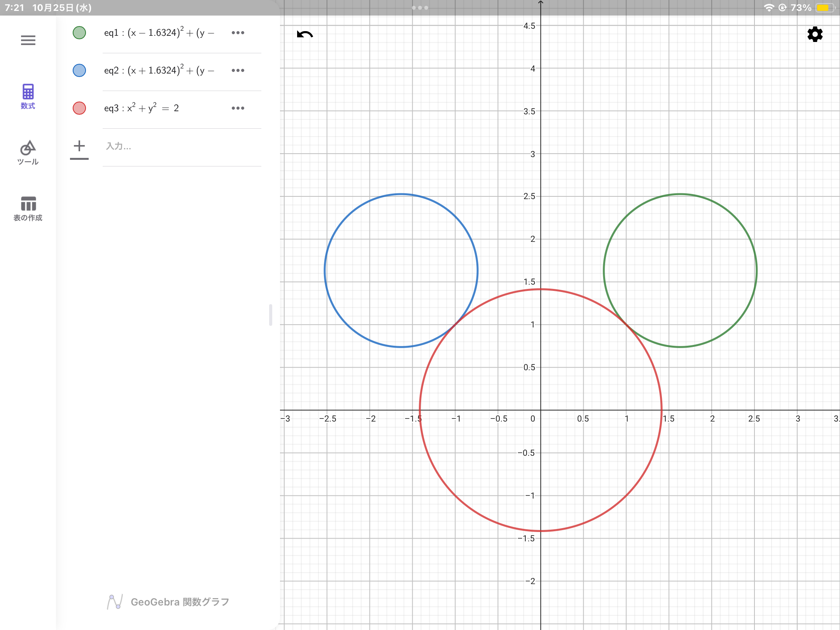
Task: Tap the battery indicator in status bar
Action: pyautogui.click(x=824, y=8)
